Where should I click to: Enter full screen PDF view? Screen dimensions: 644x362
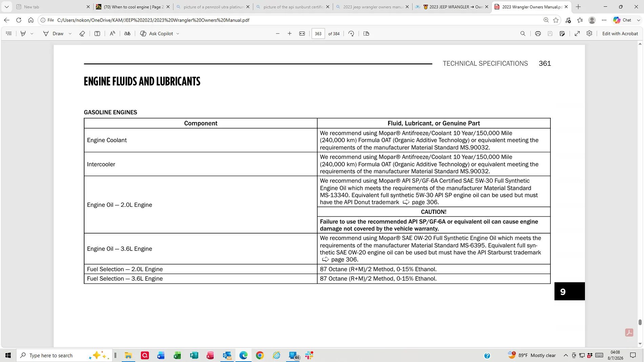(x=577, y=34)
